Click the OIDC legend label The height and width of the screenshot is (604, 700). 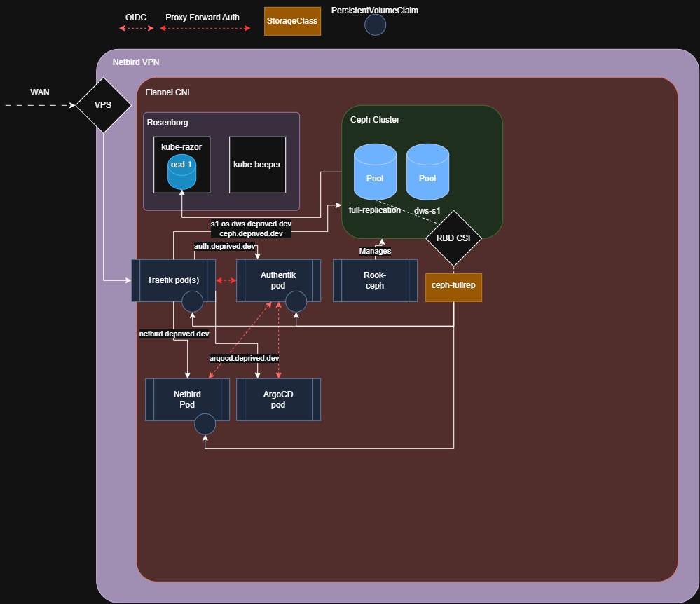click(136, 18)
